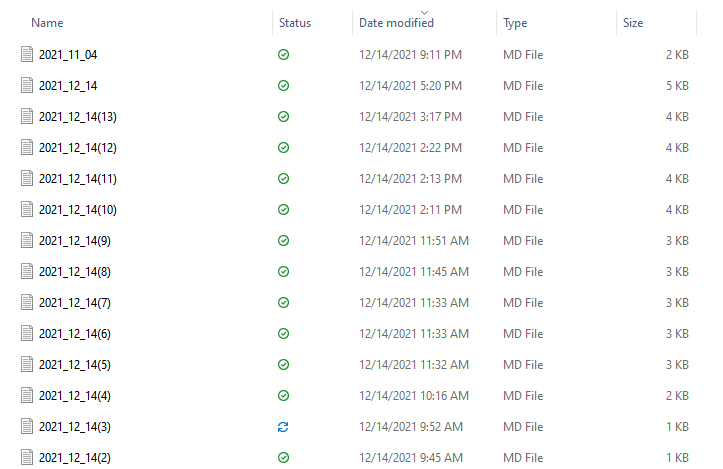
Task: Click the Status column header
Action: click(x=295, y=22)
